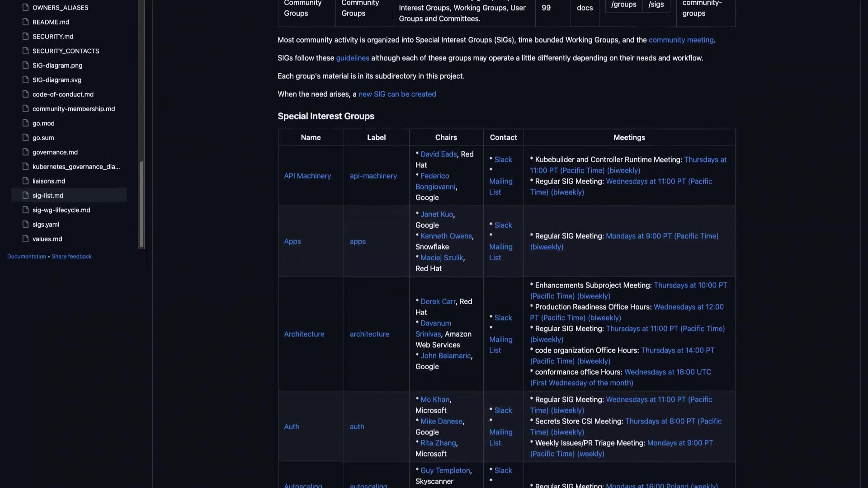Image resolution: width=868 pixels, height=488 pixels.
Task: Click the file icon next to go.mod
Action: [26, 123]
